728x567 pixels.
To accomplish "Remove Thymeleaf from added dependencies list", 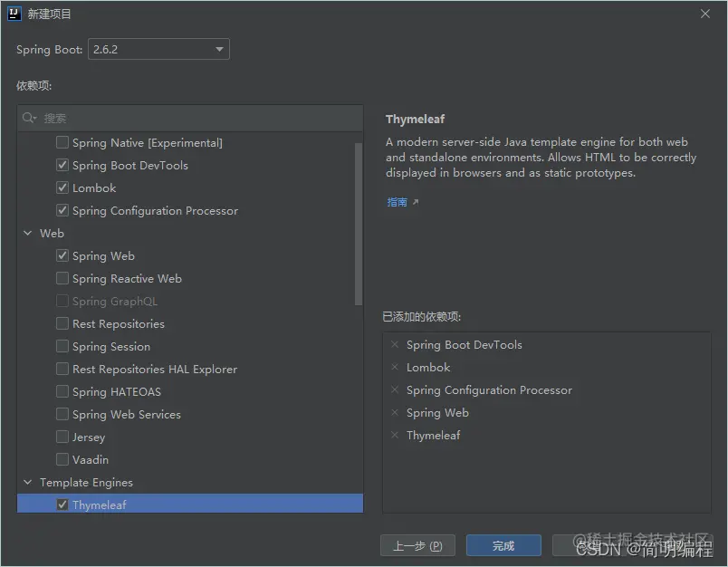I will pyautogui.click(x=395, y=435).
